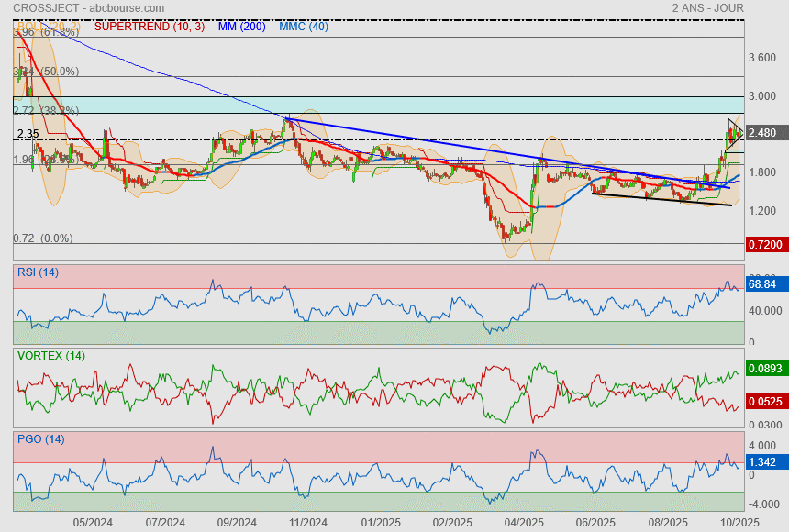Click the red 0.7200 price tag
The image size is (789, 532).
[764, 245]
